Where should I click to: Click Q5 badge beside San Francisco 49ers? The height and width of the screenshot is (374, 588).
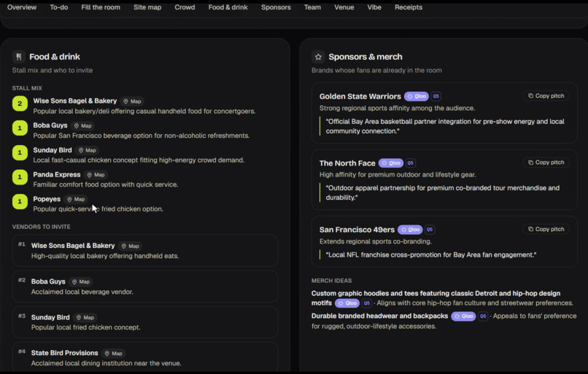(x=430, y=230)
